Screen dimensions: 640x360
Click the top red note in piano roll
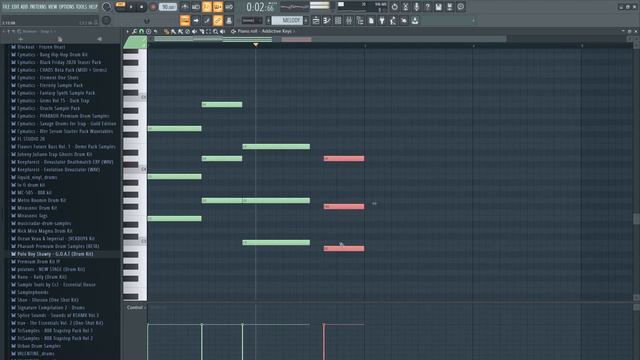coord(344,158)
